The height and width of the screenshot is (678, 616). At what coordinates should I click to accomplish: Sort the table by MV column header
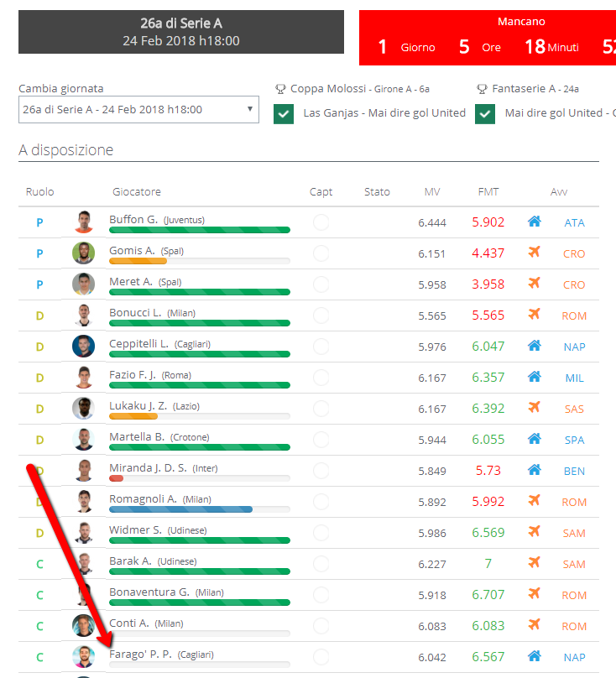(432, 192)
